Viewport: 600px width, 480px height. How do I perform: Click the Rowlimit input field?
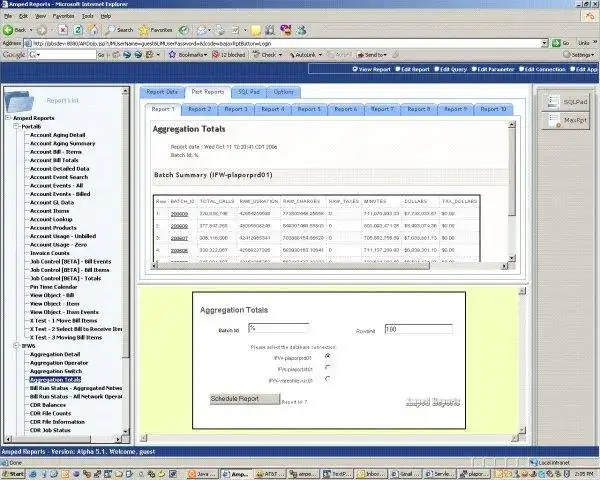(419, 329)
